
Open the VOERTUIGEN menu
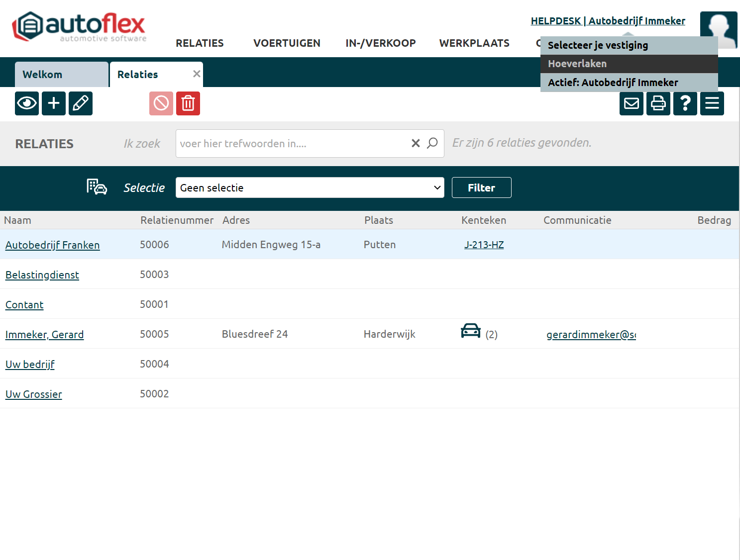pos(287,43)
